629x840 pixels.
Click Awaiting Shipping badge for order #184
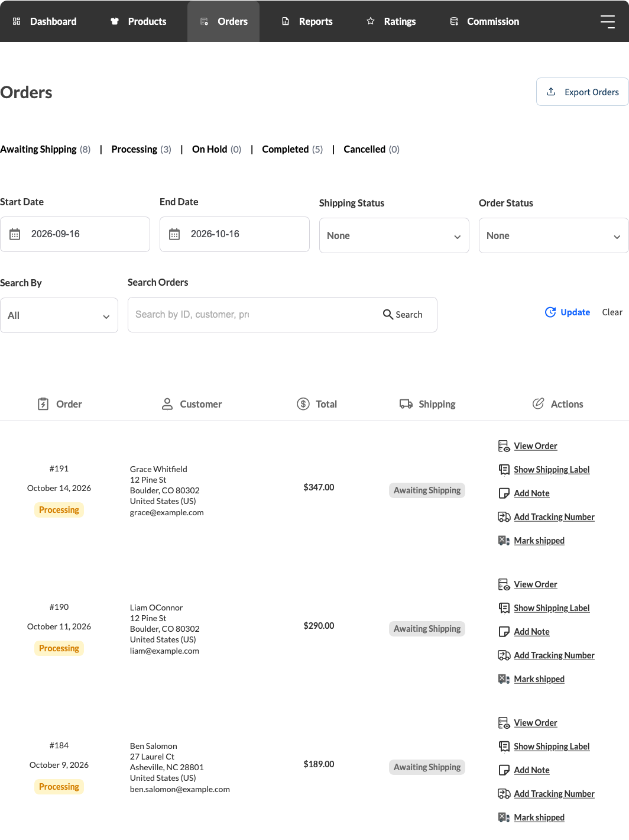427,767
